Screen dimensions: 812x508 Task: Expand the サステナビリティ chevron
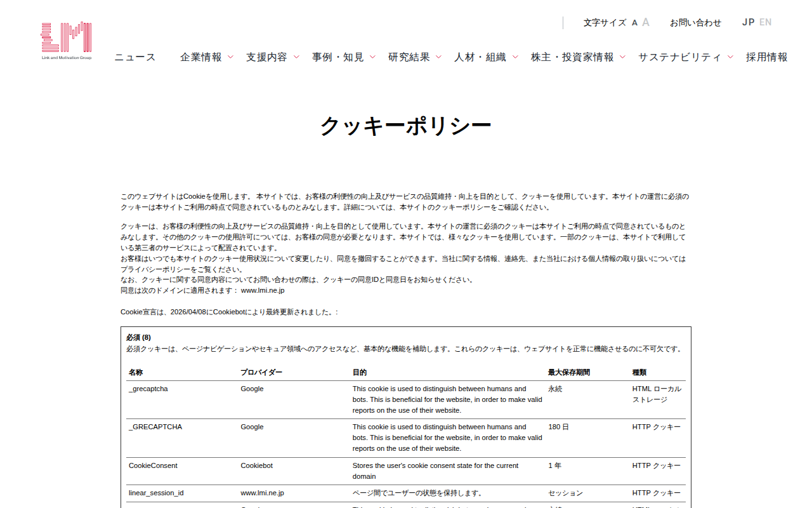point(730,57)
